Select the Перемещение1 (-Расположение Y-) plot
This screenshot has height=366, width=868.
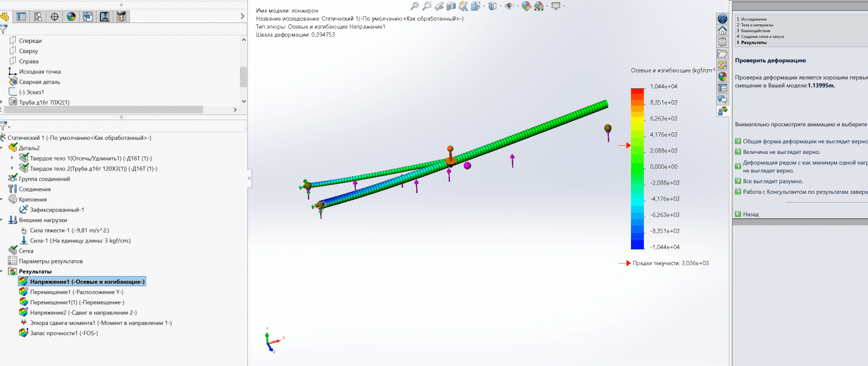coord(76,292)
